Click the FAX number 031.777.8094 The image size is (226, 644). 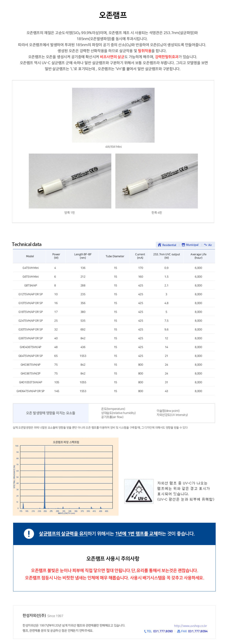[x=198, y=631]
